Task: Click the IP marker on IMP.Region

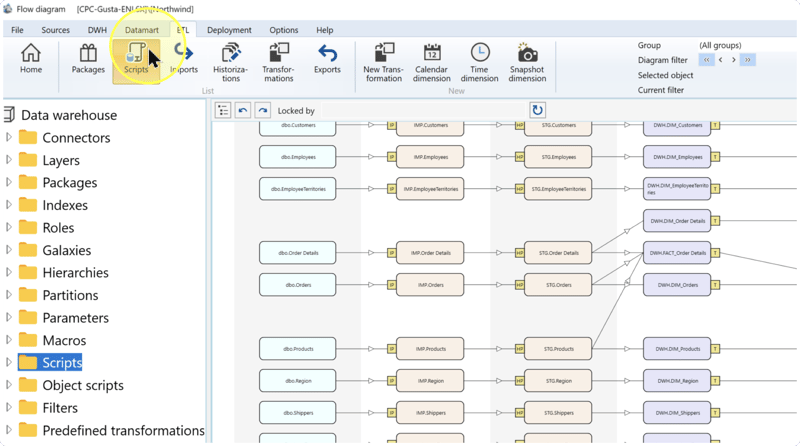Action: [391, 381]
